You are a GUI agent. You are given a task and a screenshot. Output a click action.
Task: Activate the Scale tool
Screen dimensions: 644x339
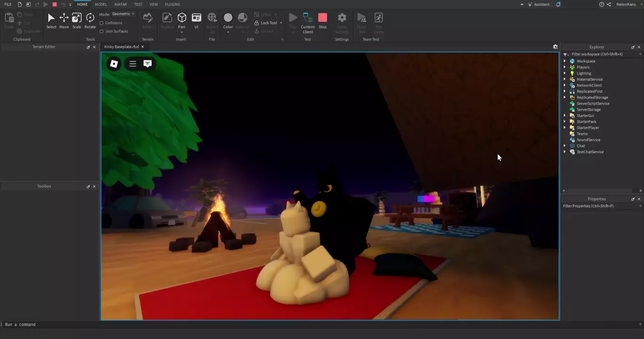click(x=77, y=21)
